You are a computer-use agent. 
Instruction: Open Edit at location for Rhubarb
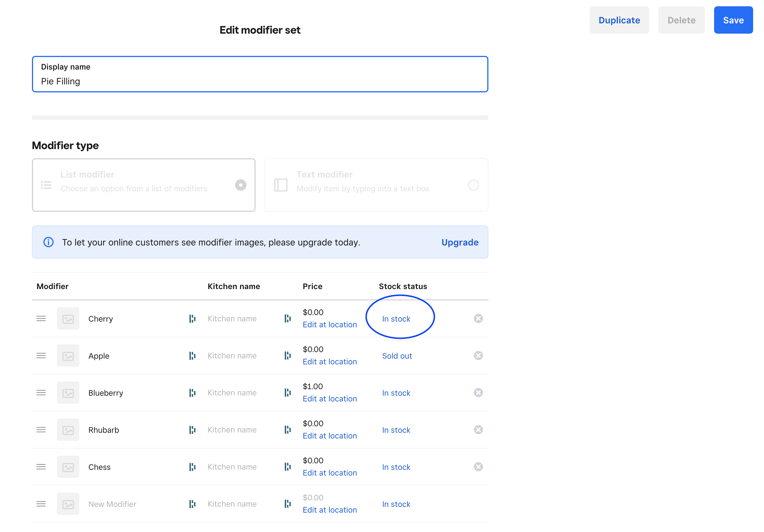click(x=330, y=436)
